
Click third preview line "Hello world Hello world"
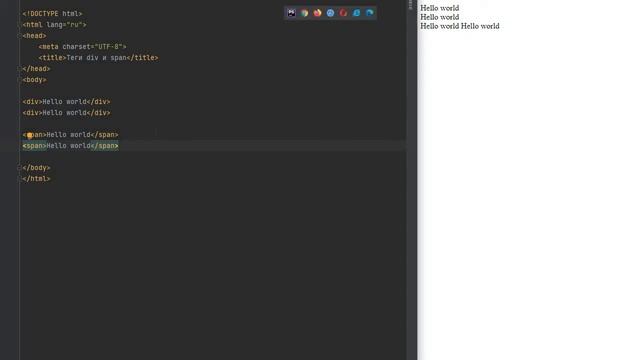460,26
